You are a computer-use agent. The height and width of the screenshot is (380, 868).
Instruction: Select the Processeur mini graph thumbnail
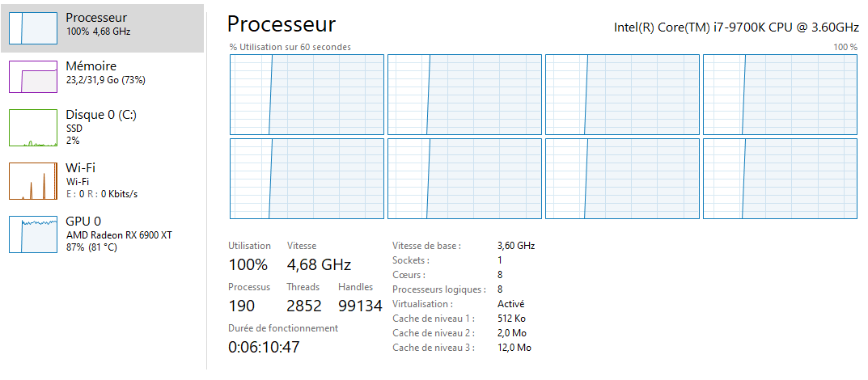click(x=32, y=27)
